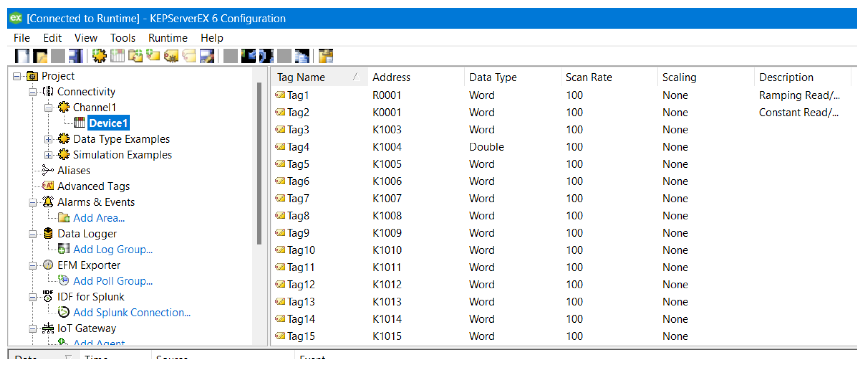Sort tags by the Address column header
Screen dimensions: 868x369
[x=391, y=78]
